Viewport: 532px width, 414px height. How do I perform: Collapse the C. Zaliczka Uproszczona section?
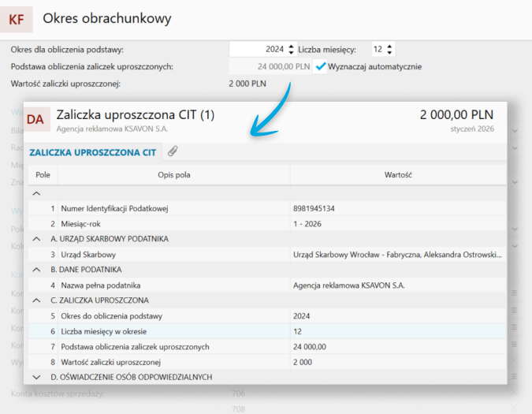(35, 300)
